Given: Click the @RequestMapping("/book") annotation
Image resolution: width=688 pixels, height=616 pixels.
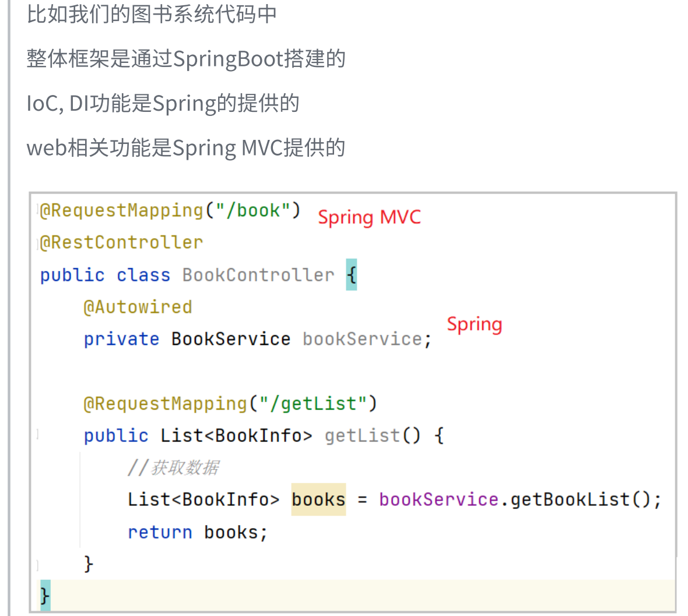Looking at the screenshot, I should (170, 211).
